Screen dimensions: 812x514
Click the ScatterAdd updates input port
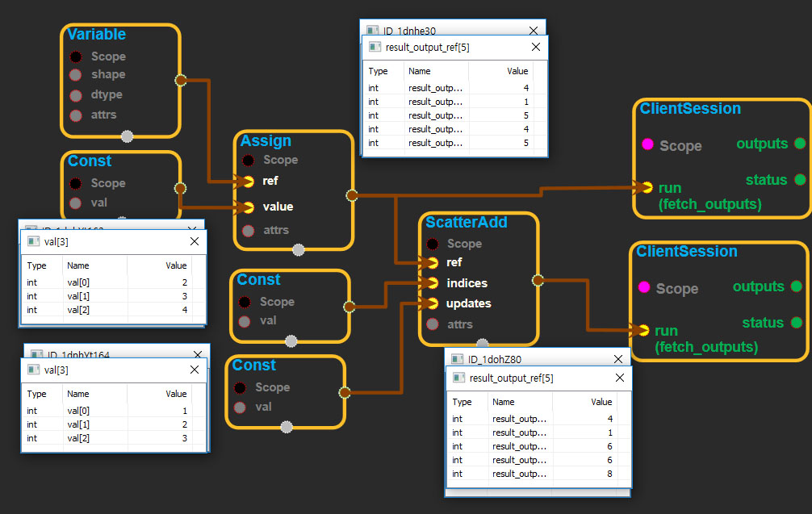click(x=433, y=303)
